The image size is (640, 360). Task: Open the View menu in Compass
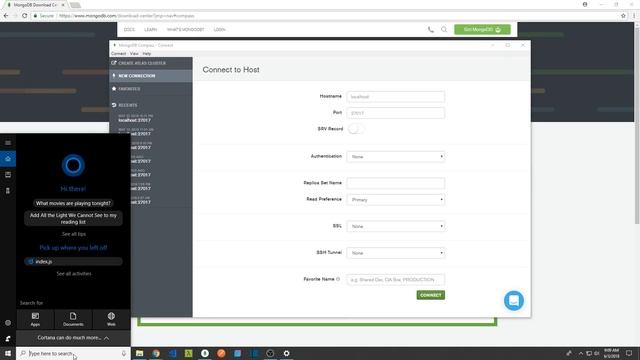click(x=134, y=53)
